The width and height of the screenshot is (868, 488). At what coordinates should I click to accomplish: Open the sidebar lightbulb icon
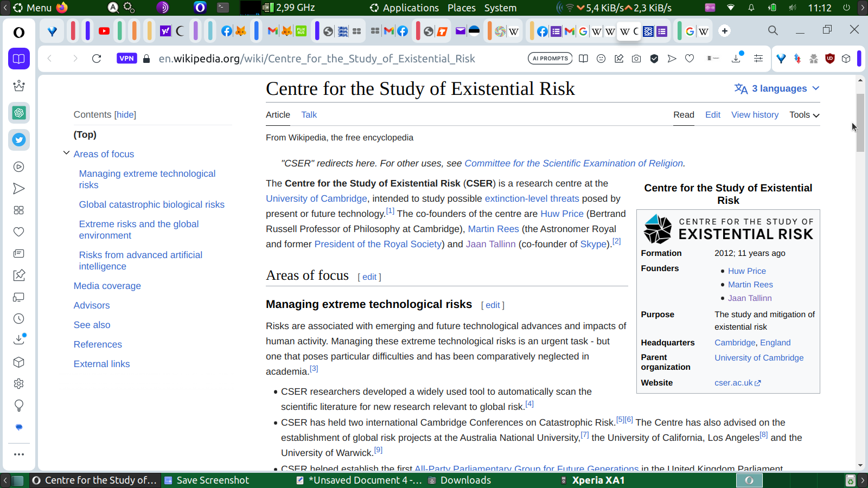point(19,406)
